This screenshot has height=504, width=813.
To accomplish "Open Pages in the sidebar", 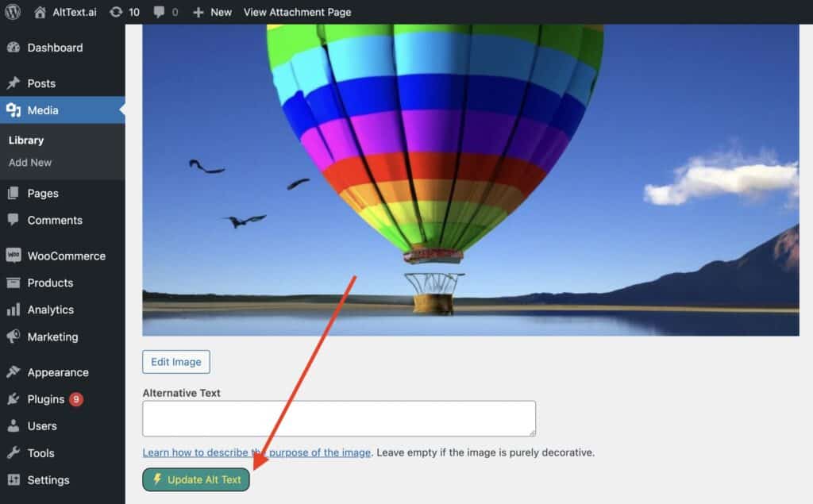I will pos(43,194).
